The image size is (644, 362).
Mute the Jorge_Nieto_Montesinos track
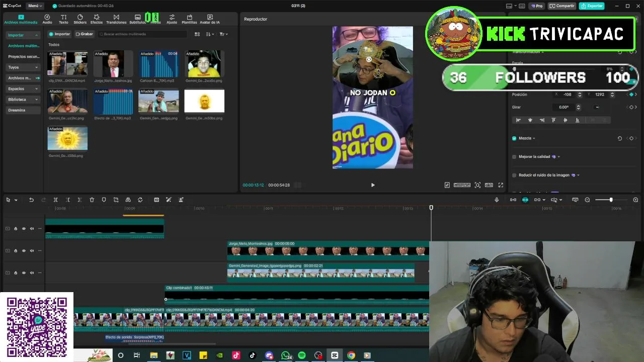[x=32, y=250]
